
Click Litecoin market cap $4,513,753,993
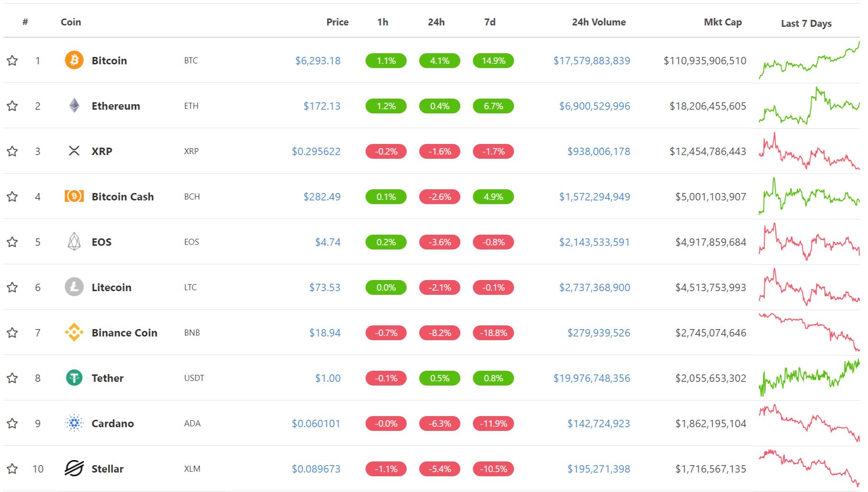coord(711,287)
